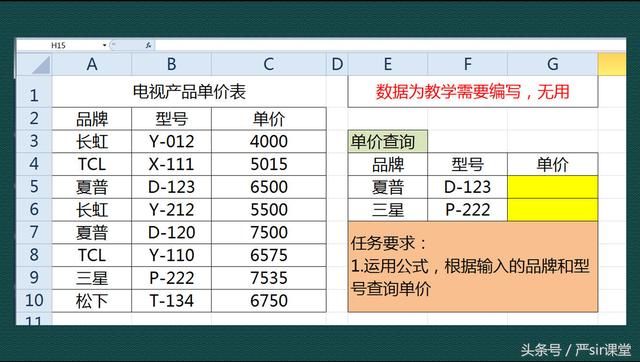640x362 pixels.
Task: Click cell A4 containing TCL
Action: tap(92, 164)
